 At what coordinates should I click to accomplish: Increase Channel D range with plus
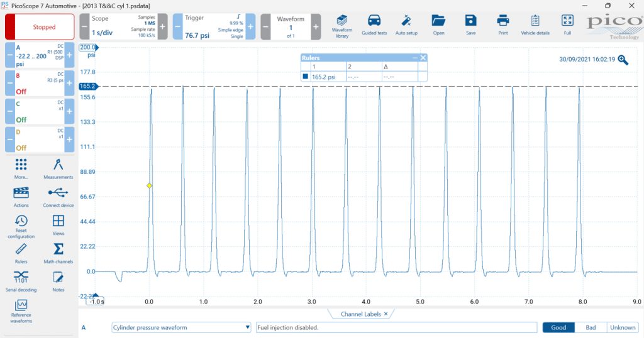click(x=69, y=139)
